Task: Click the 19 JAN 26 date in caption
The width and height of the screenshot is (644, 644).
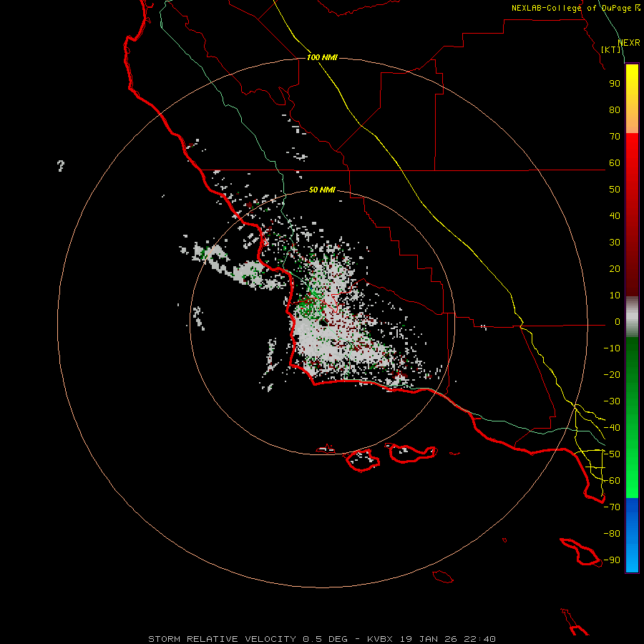Action: tap(429, 639)
